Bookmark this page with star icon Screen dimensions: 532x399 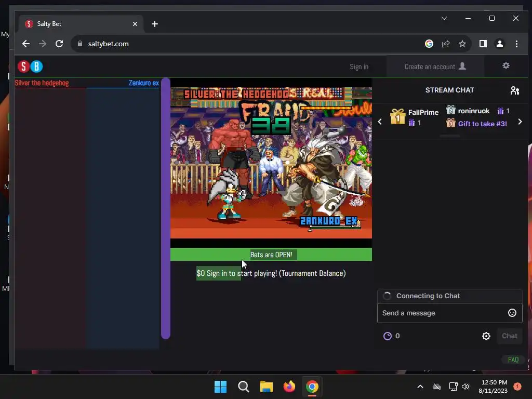[x=462, y=44]
